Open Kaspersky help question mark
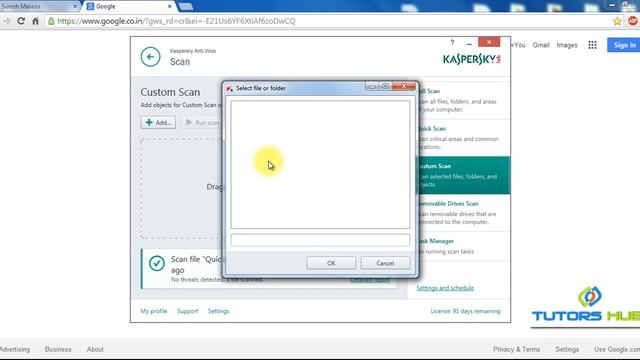 (452, 42)
